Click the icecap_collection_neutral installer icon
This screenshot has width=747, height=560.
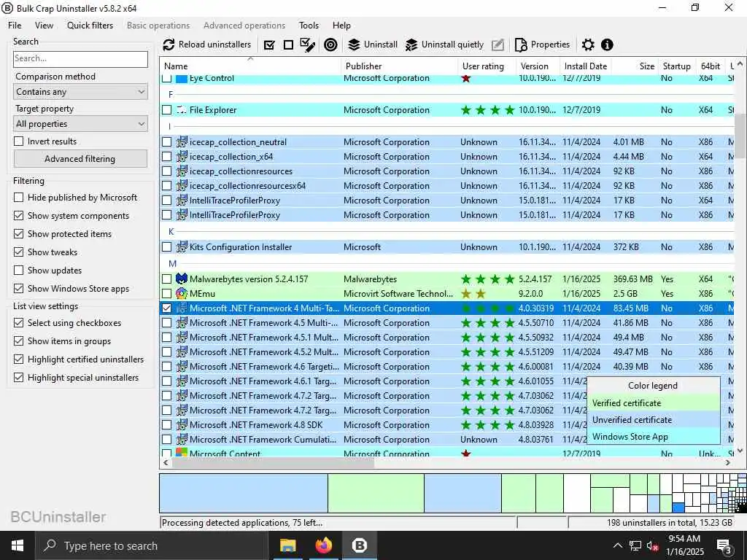182,142
